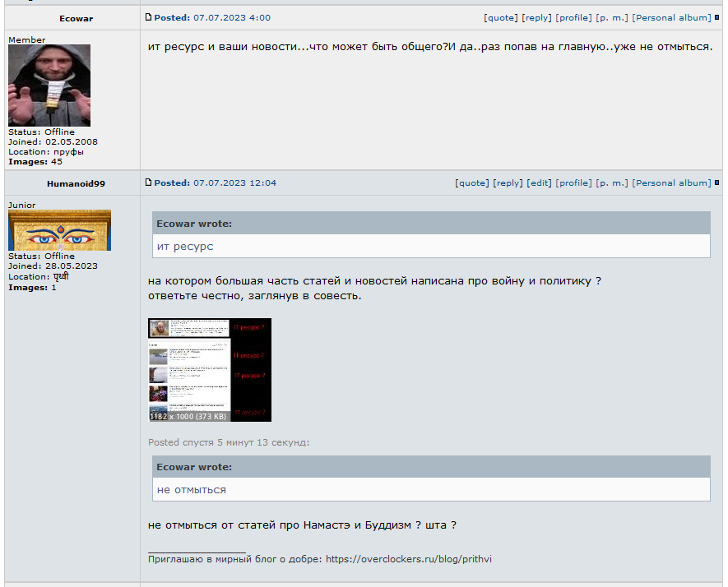The image size is (728, 587).
Task: Reply to Ecowar's post
Action: point(536,17)
